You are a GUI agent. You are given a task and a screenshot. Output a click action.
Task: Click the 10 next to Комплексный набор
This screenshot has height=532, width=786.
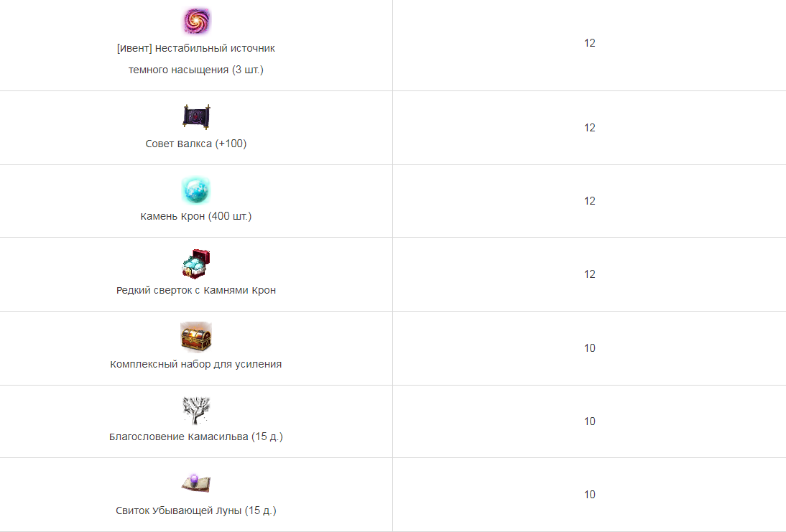click(589, 348)
